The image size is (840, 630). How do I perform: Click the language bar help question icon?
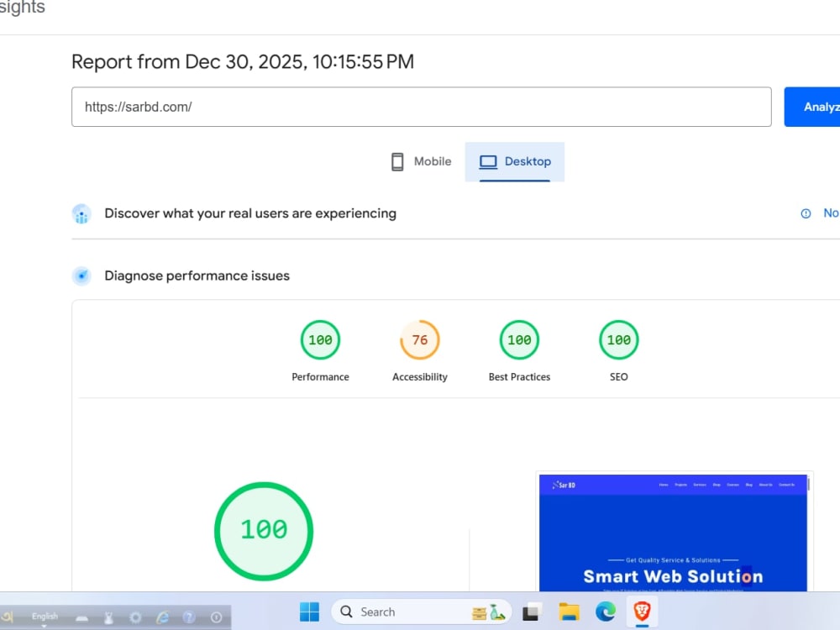point(188,617)
